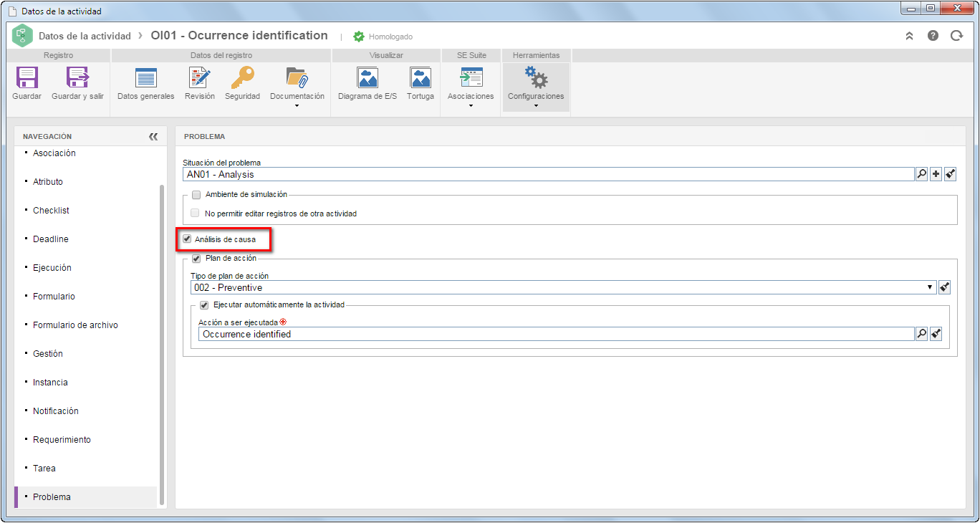This screenshot has height=523, width=980.
Task: Expand the Asociaciones dropdown arrow
Action: [471, 106]
